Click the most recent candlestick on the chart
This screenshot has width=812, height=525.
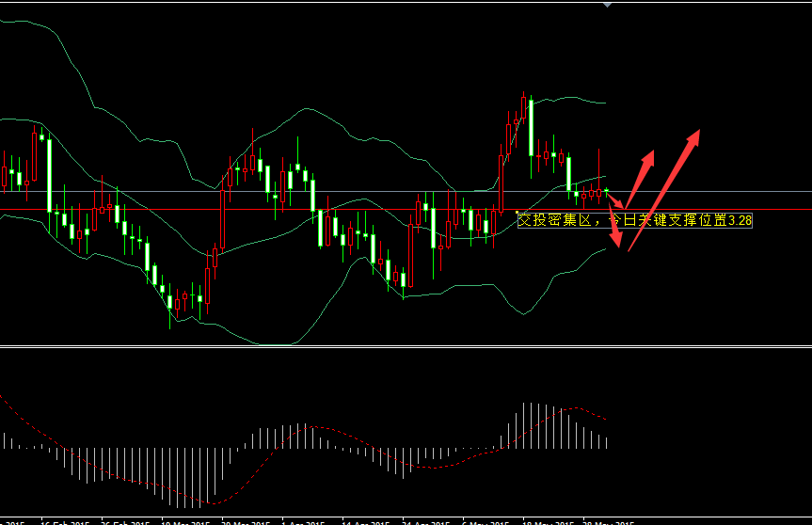click(x=607, y=192)
